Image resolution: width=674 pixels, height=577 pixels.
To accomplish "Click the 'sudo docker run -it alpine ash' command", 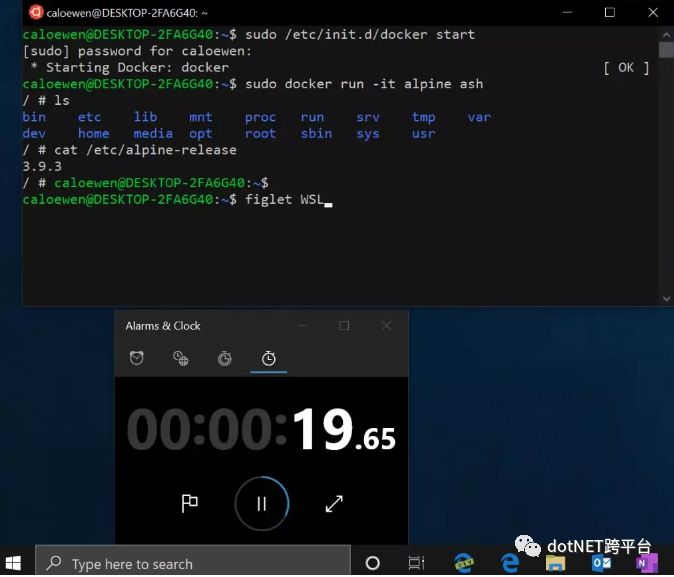I will tap(364, 84).
